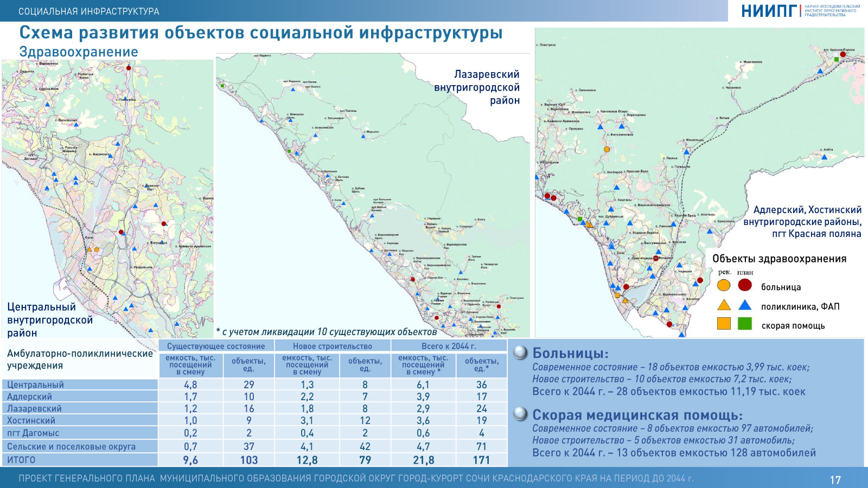Select the blue triangle polyclinic legend icon
The width and height of the screenshot is (868, 488).
click(x=745, y=305)
